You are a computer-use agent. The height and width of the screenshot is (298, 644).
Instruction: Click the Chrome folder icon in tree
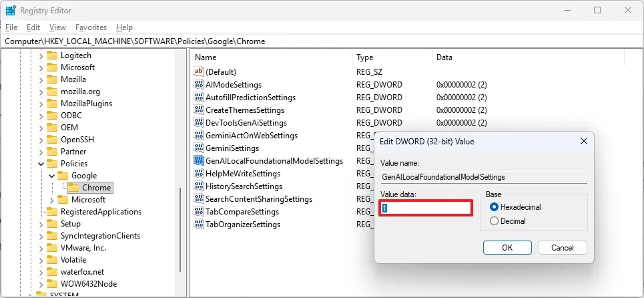coord(73,188)
